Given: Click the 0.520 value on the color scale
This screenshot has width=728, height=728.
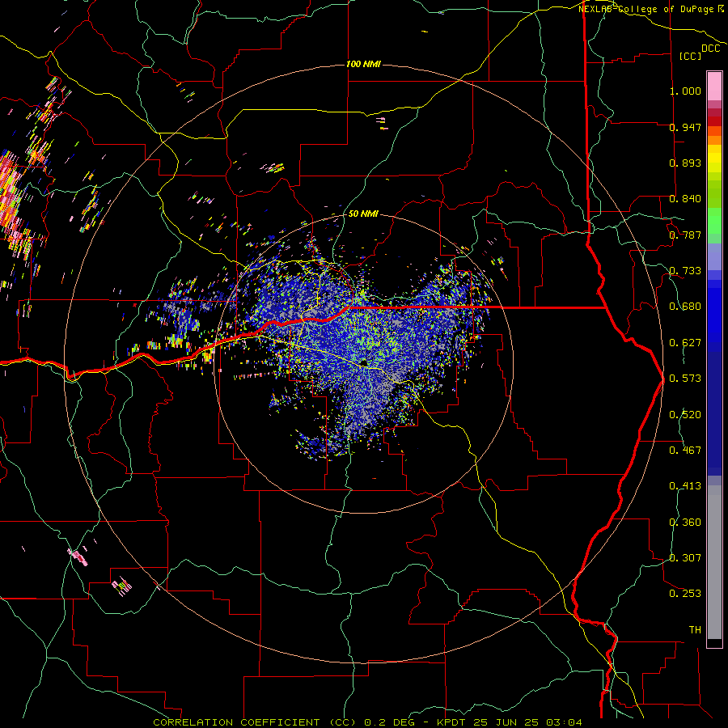Looking at the screenshot, I should click(685, 415).
